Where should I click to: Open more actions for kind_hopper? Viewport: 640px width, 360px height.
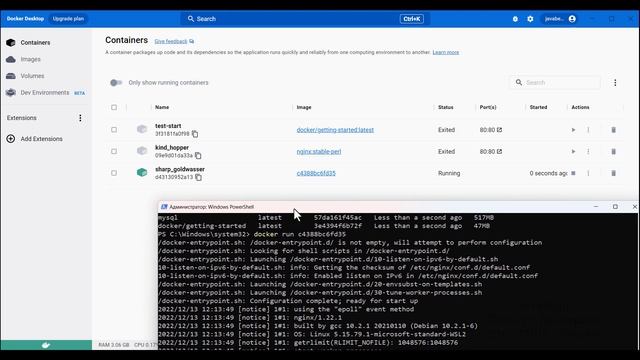point(588,151)
